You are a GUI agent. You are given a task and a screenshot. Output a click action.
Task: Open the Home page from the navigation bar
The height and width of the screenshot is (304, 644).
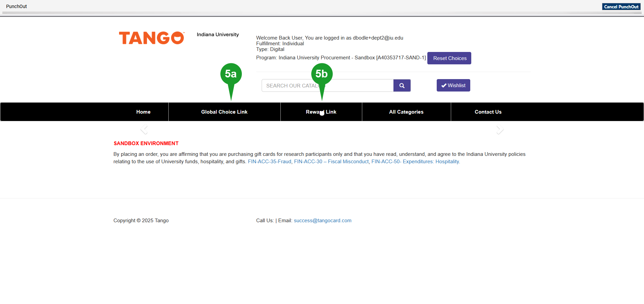pos(143,112)
